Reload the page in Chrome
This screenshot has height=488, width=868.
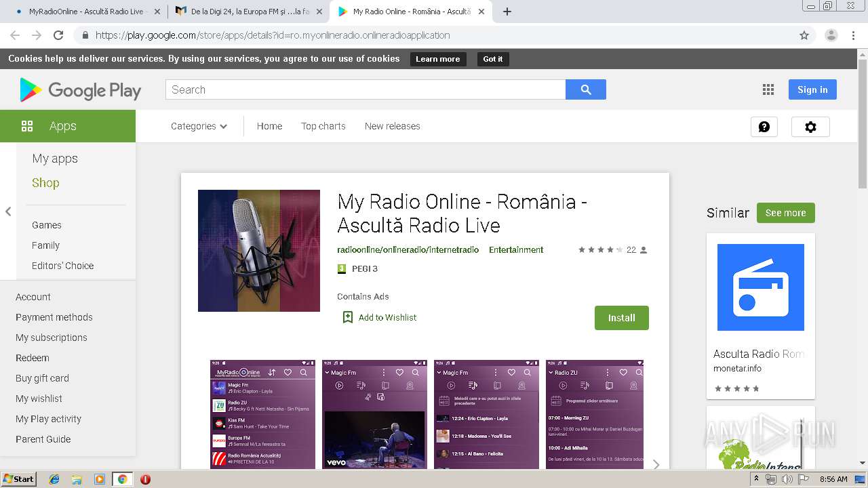[x=58, y=35]
